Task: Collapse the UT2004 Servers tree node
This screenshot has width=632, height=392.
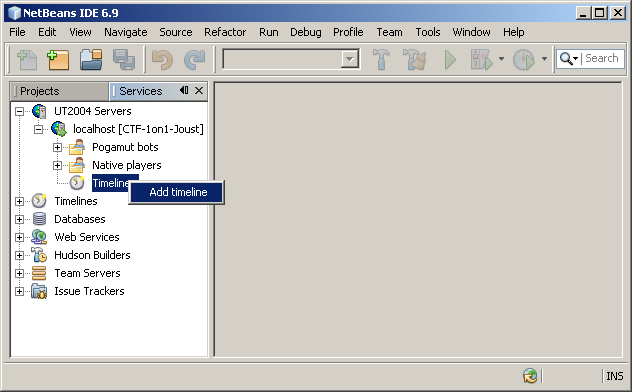Action: point(19,111)
